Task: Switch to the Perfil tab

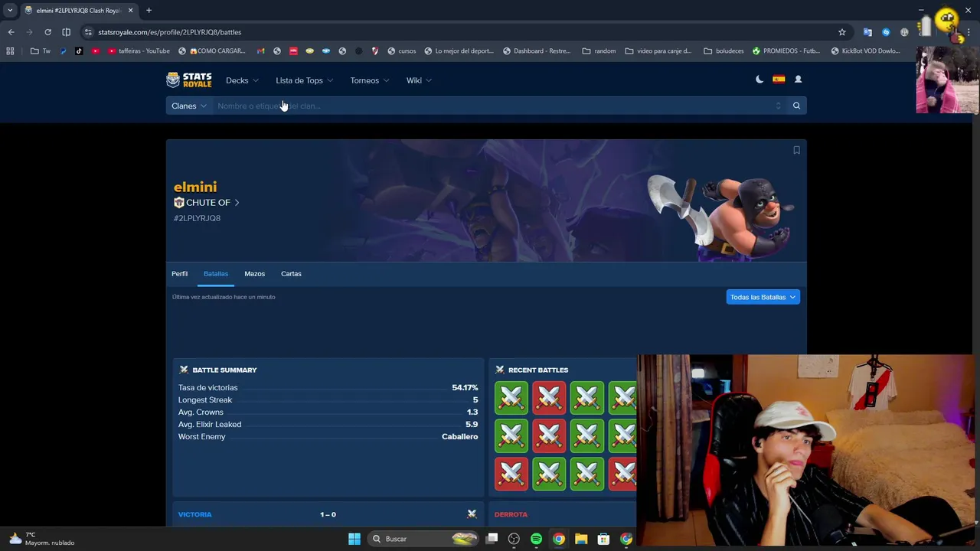Action: (x=179, y=274)
